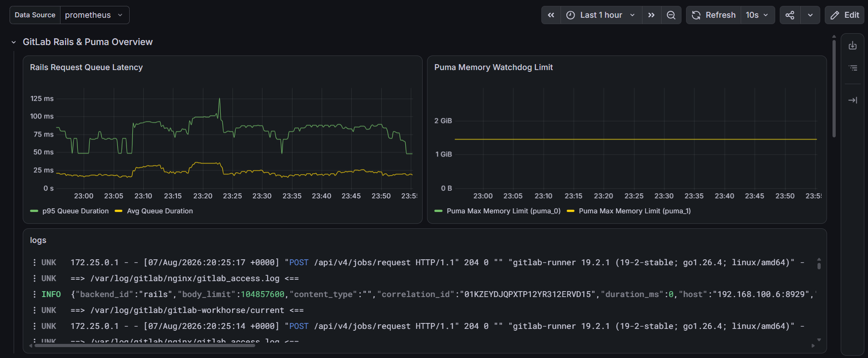Click the Data Source label
Screen dimensions: 868x358
(35, 15)
